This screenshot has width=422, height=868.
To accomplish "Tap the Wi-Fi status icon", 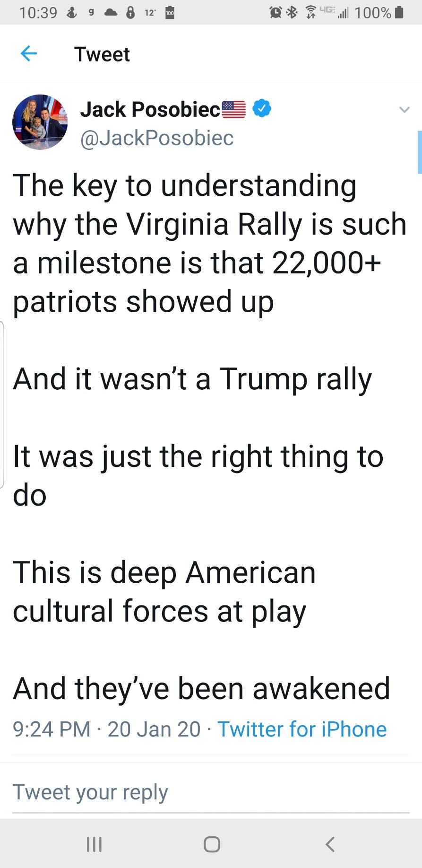I will [311, 12].
